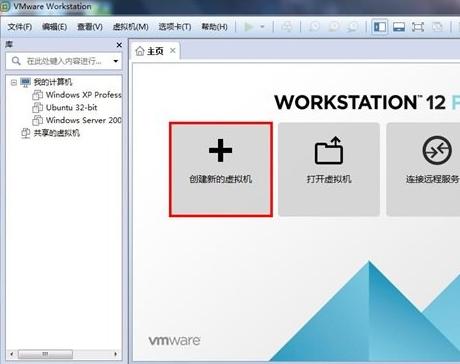Screen dimensions: 460x364
Task: Click the Unity mode toolbar icon
Action: tap(437, 27)
